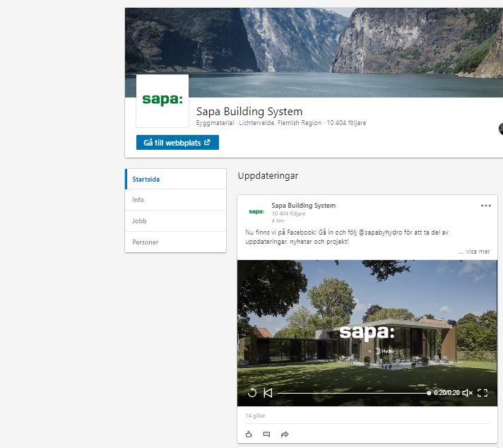503x448 pixels.
Task: Click the Uppdateringar heading
Action: 268,176
